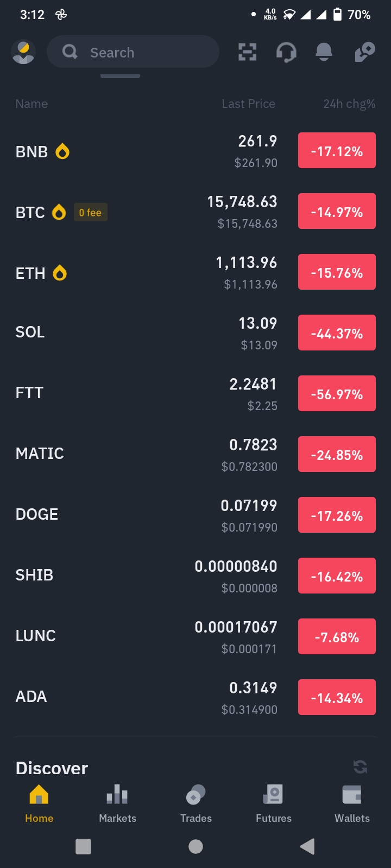391x868 pixels.
Task: Toggle SOL 24h change button -44.37%
Action: pyautogui.click(x=337, y=333)
